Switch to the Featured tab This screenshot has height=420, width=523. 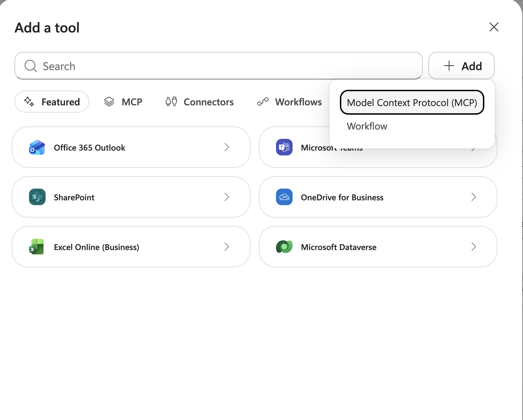52,102
